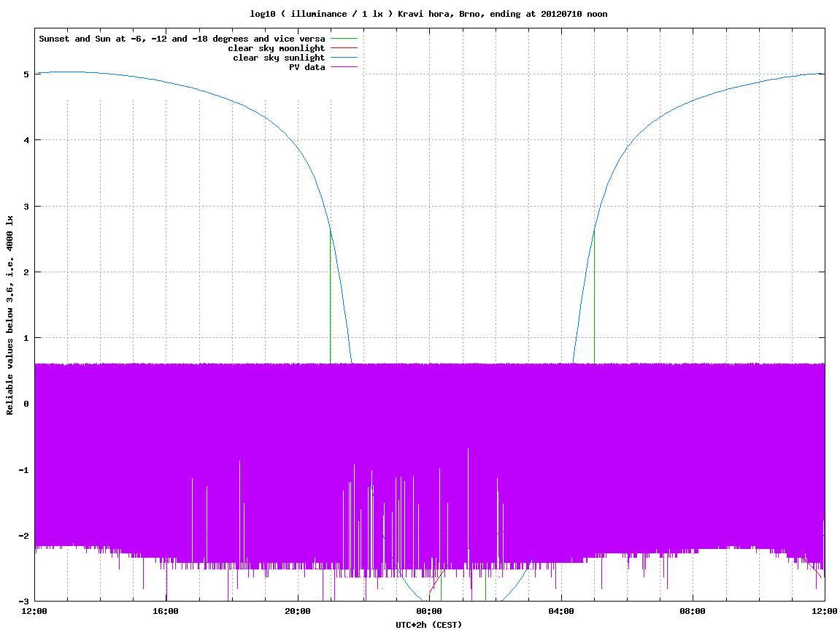Click the y-axis label 'Reliable values below 3.6'
This screenshot has height=630, width=840.
9,315
